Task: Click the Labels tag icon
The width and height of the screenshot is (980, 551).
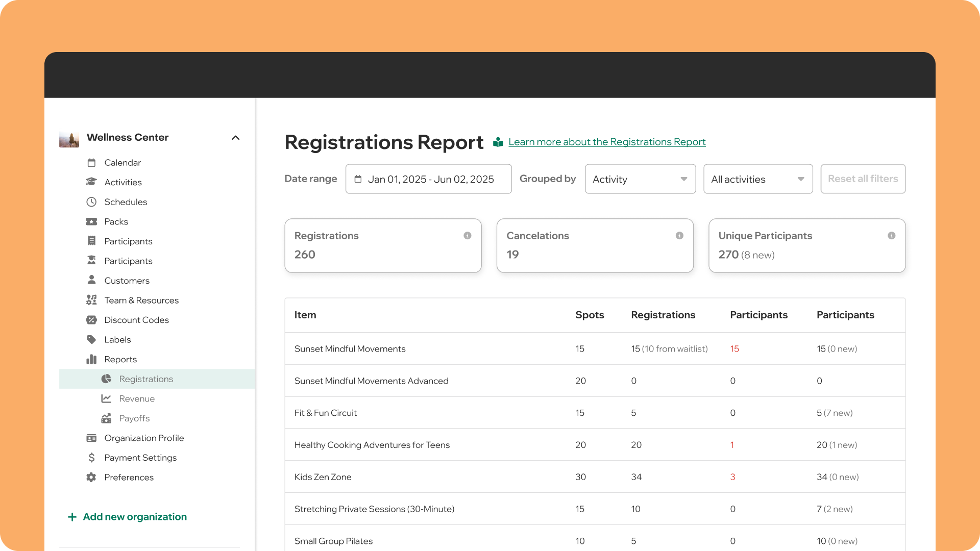Action: click(x=91, y=340)
